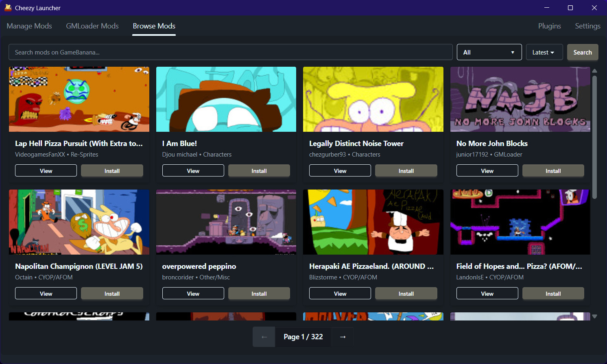
Task: Click the No More John Blocks thumbnail
Action: [520, 99]
